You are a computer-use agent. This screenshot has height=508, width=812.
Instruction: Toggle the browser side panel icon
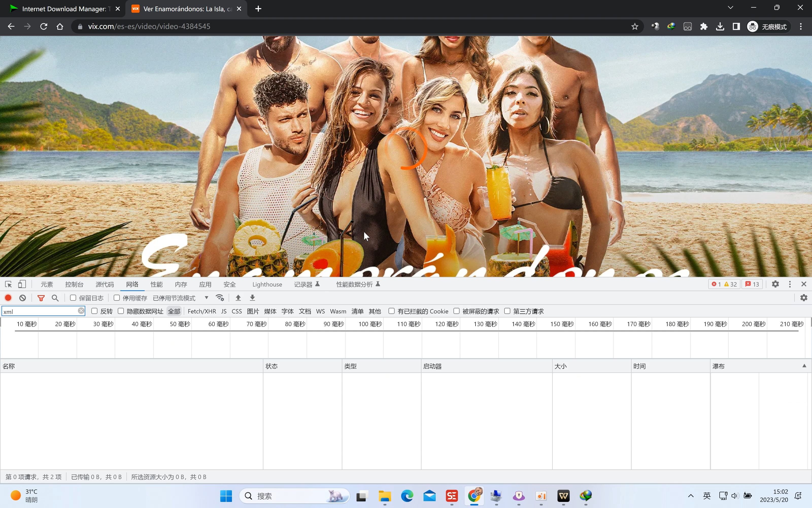[x=736, y=26]
